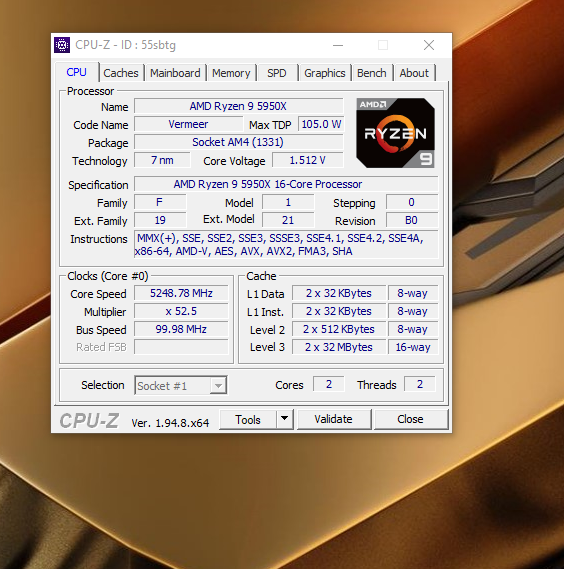Click the Instructions list field
Viewport: 564px width, 569px height.
[x=286, y=245]
